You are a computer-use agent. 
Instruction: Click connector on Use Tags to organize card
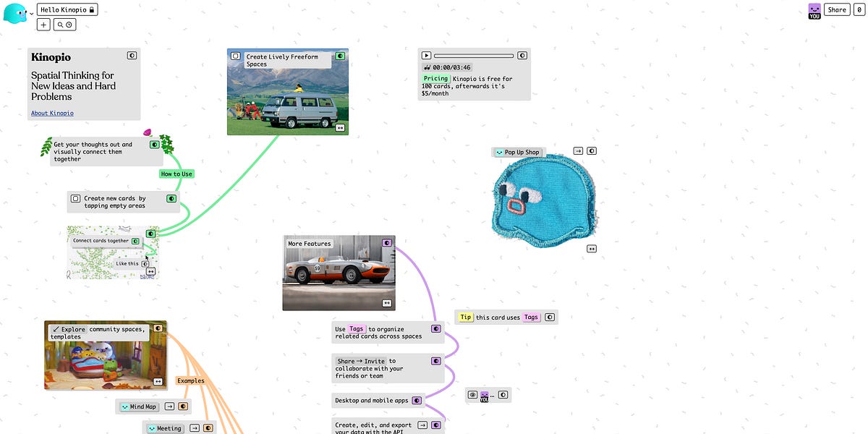point(436,328)
